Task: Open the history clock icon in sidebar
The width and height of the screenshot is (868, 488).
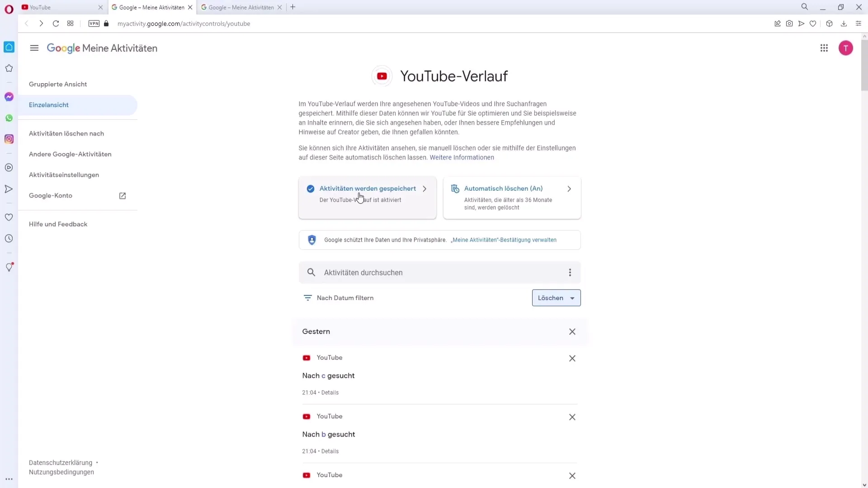Action: pyautogui.click(x=9, y=239)
